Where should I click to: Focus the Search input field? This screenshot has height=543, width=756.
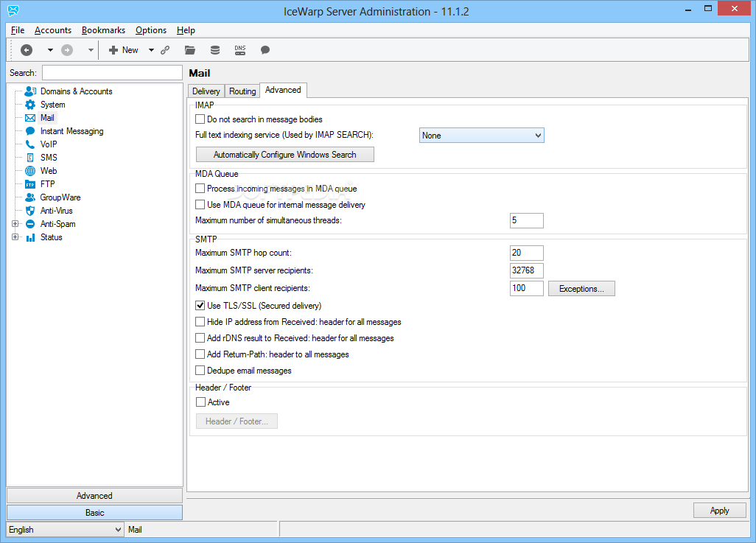tap(112, 73)
